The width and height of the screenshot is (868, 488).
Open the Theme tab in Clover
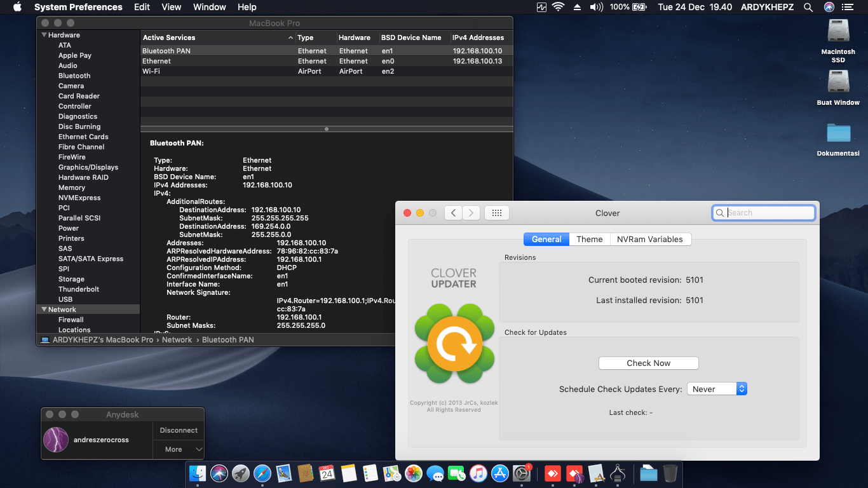click(589, 239)
